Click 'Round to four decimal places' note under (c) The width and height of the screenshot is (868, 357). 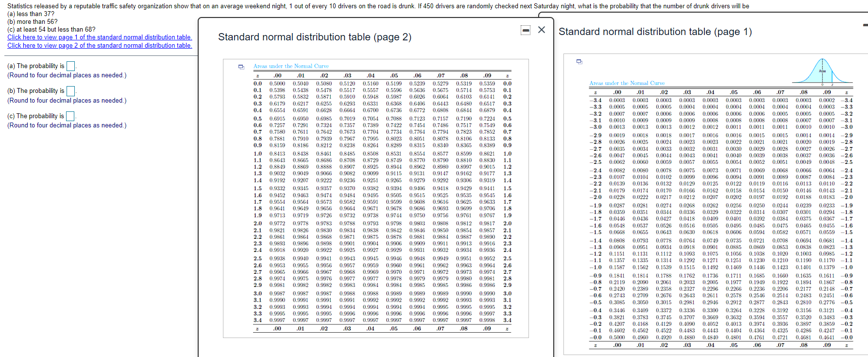point(67,125)
